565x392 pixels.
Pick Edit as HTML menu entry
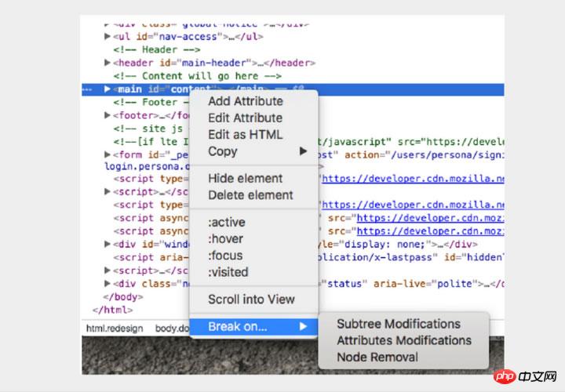[253, 134]
